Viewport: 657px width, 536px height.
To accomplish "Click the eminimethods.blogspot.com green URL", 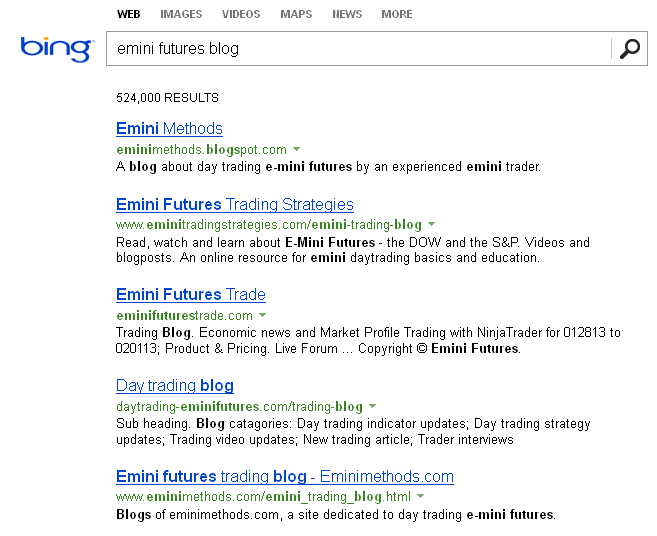I will (x=202, y=150).
